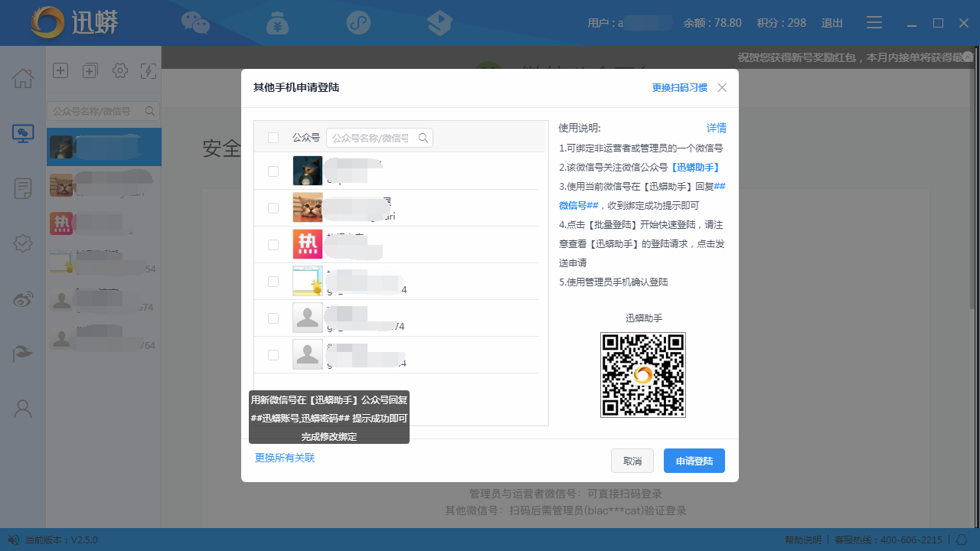Open the hamburger menu in the title bar
The width and height of the screenshot is (980, 551).
[874, 23]
